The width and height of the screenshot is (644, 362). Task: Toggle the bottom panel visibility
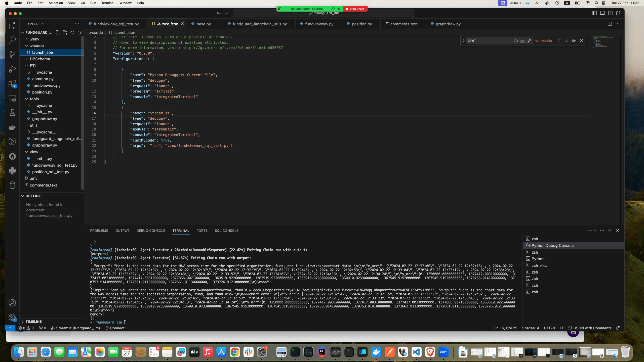602,13
